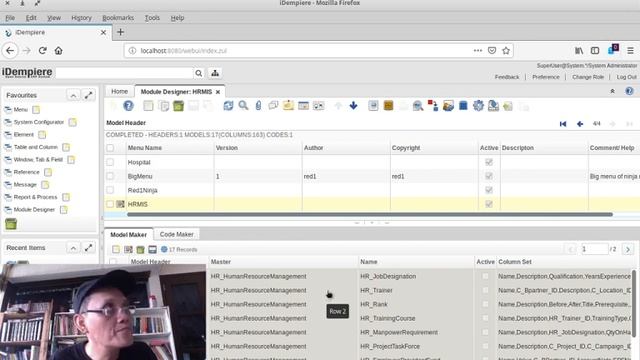Screen dimensions: 640x360
Task: Click the previous record arrow
Action: pos(580,124)
